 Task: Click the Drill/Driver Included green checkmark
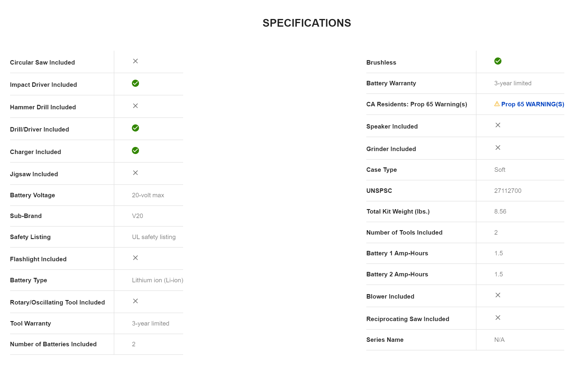tap(135, 128)
